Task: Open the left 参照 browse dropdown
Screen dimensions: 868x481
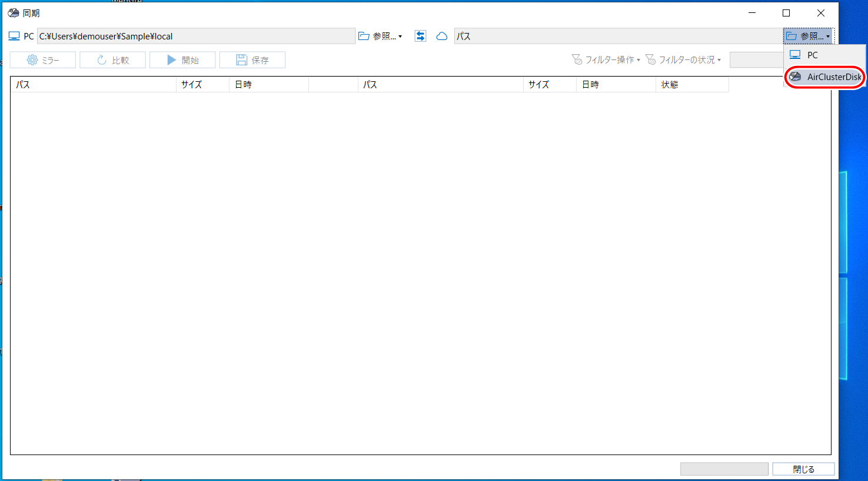Action: pyautogui.click(x=381, y=37)
